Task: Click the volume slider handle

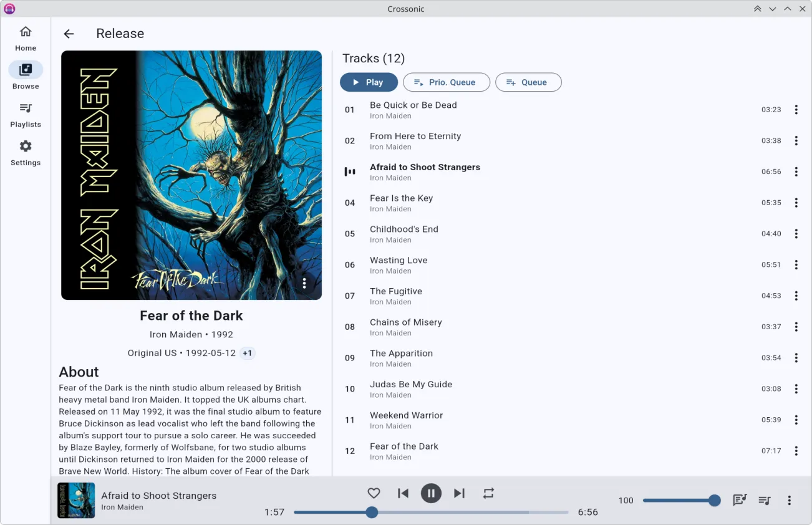Action: point(715,500)
